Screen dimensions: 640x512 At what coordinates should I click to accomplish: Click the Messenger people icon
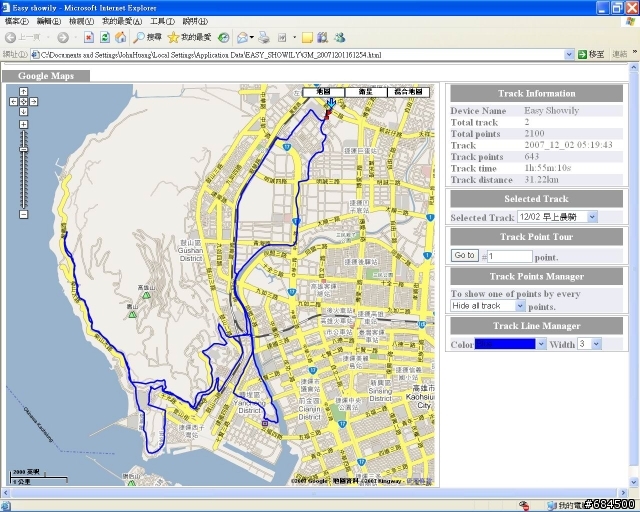340,38
